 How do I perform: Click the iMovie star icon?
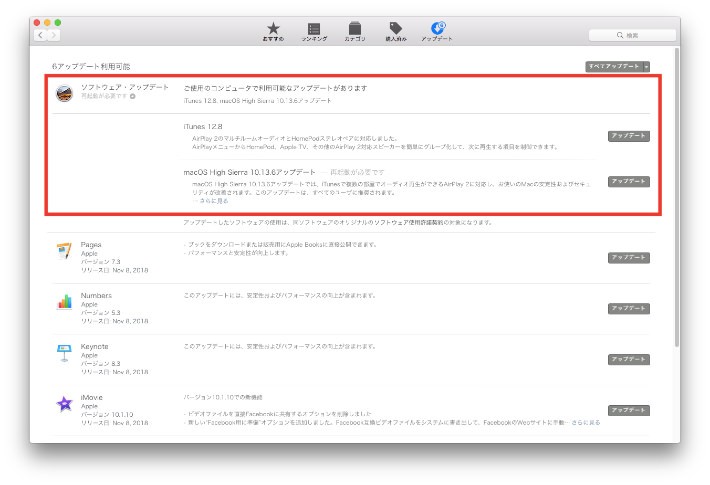click(64, 403)
